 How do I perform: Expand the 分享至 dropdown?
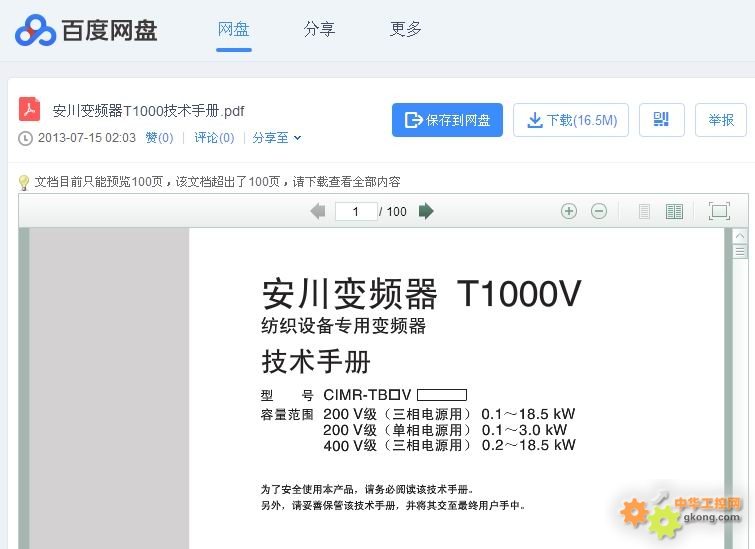point(277,138)
